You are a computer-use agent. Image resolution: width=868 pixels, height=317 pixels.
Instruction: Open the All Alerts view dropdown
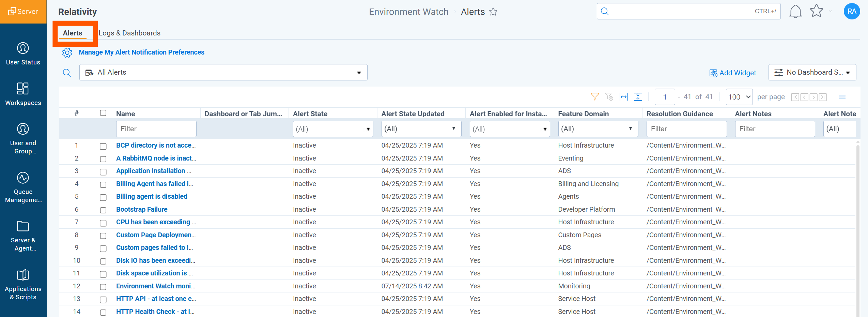[x=223, y=72]
